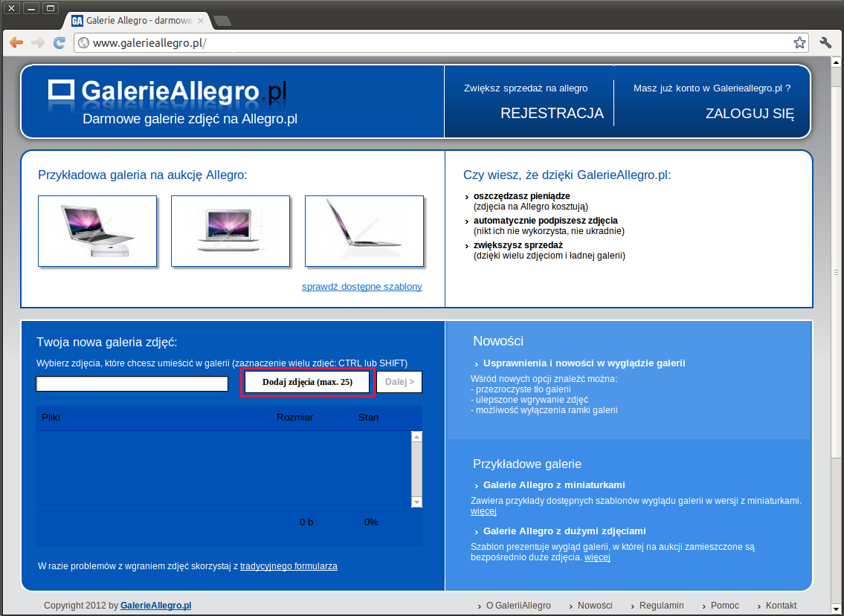The height and width of the screenshot is (616, 844).
Task: Open the first MacBook sample thumbnail
Action: pos(97,231)
